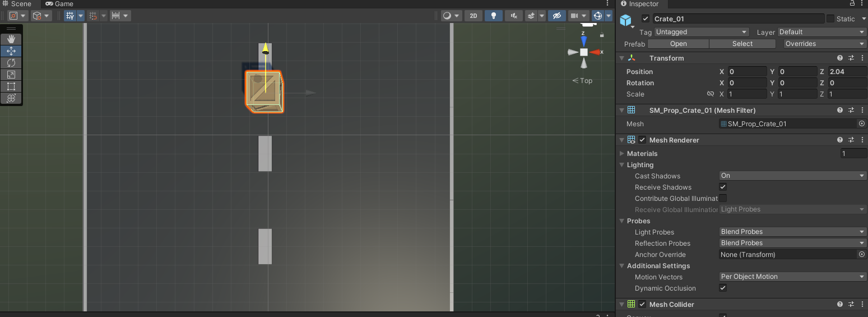Viewport: 868px width, 317px height.
Task: Click the red X axis cone on the gizmo
Action: click(596, 52)
